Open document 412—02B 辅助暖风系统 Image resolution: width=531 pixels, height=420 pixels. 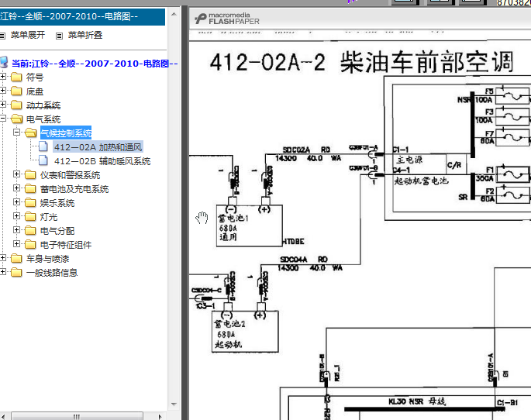click(102, 161)
